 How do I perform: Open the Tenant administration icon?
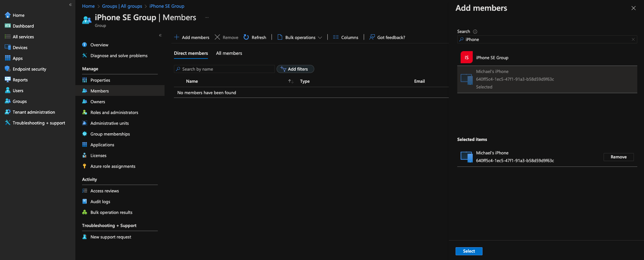click(8, 112)
